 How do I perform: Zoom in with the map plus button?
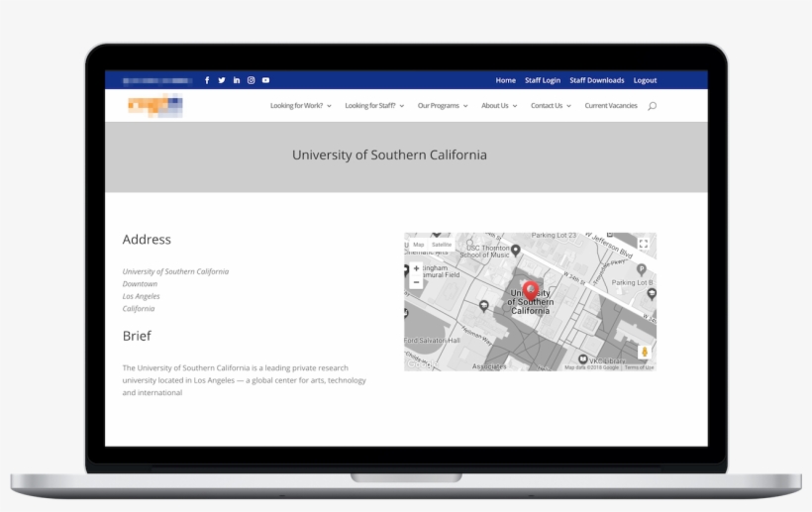pos(416,268)
